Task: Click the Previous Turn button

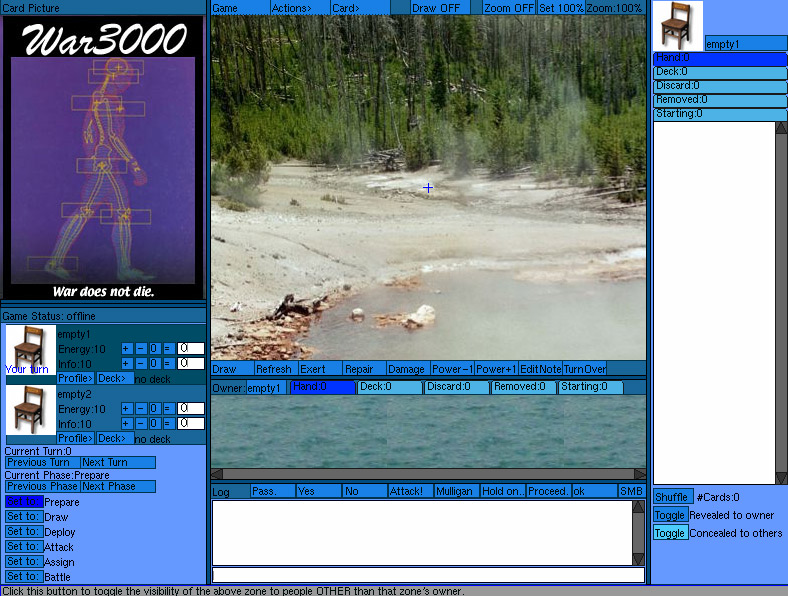Action: (43, 462)
